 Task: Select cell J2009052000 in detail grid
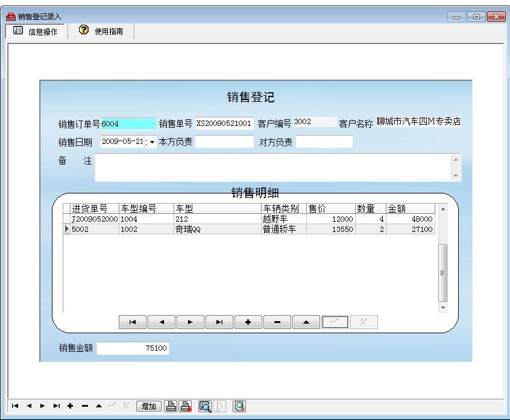pyautogui.click(x=95, y=219)
